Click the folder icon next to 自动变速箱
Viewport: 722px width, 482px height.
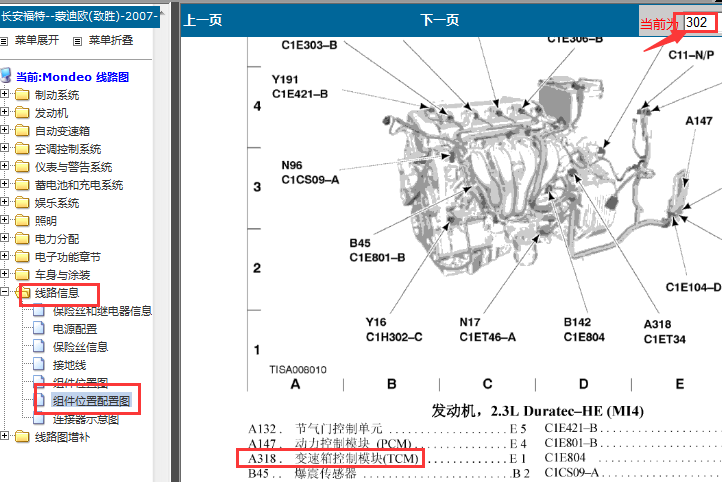point(22,131)
